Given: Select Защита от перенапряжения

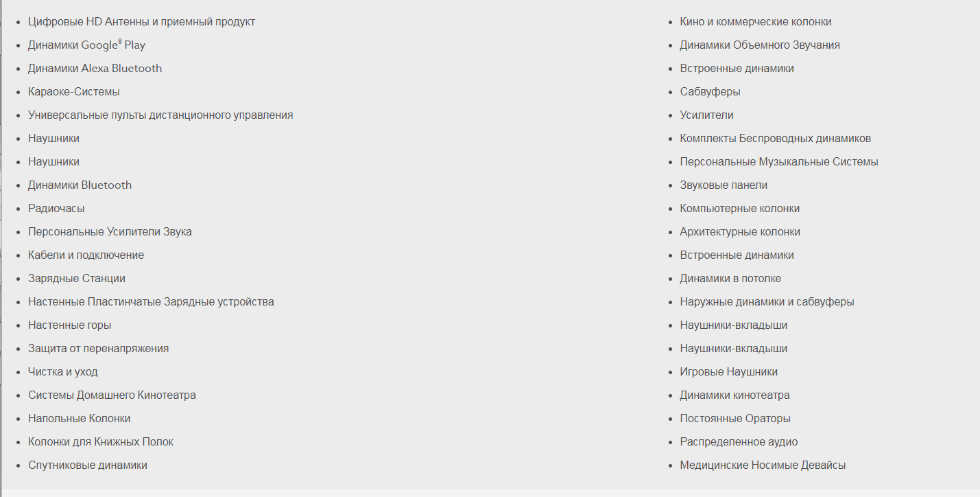Looking at the screenshot, I should point(98,349).
